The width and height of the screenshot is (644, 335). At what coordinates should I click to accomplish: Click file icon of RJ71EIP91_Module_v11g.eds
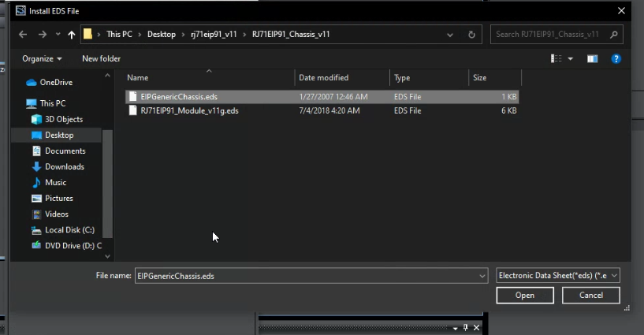coord(132,110)
